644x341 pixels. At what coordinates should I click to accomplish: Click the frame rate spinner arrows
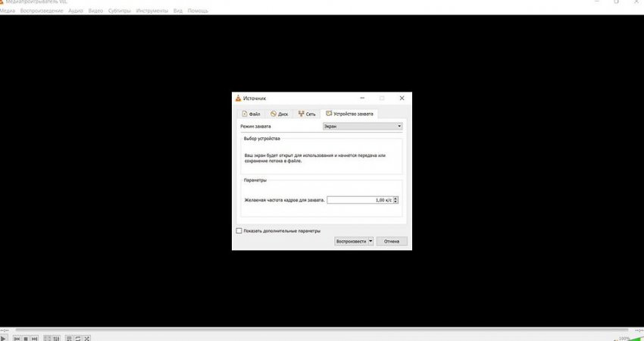click(x=396, y=200)
